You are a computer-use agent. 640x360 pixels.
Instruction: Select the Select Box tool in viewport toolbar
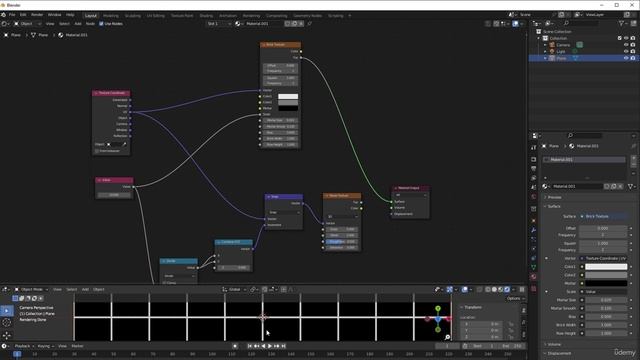7,311
